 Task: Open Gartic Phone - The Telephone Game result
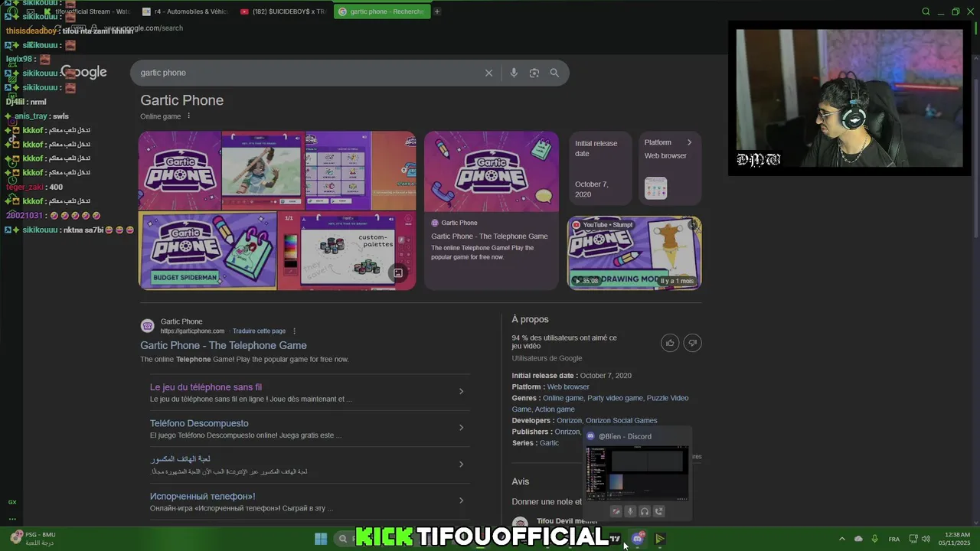(x=224, y=345)
